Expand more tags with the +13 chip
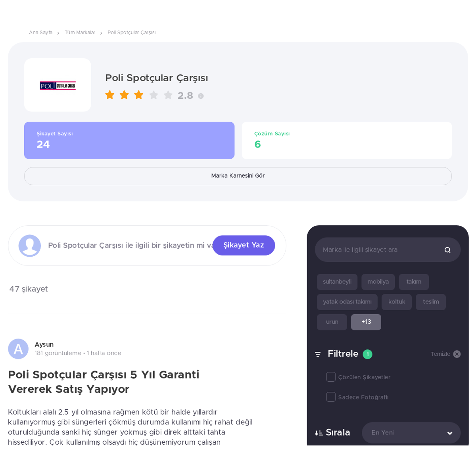This screenshot has width=476, height=476. coord(366,322)
